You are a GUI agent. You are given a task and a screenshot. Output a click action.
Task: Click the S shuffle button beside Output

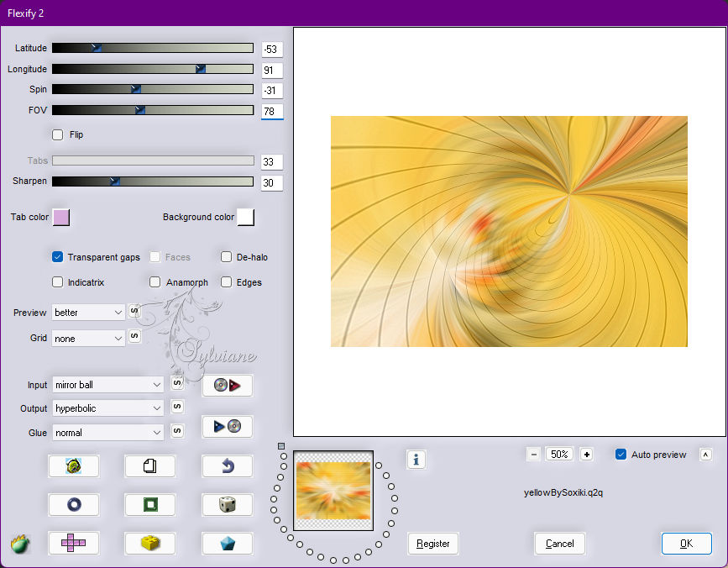pos(177,407)
